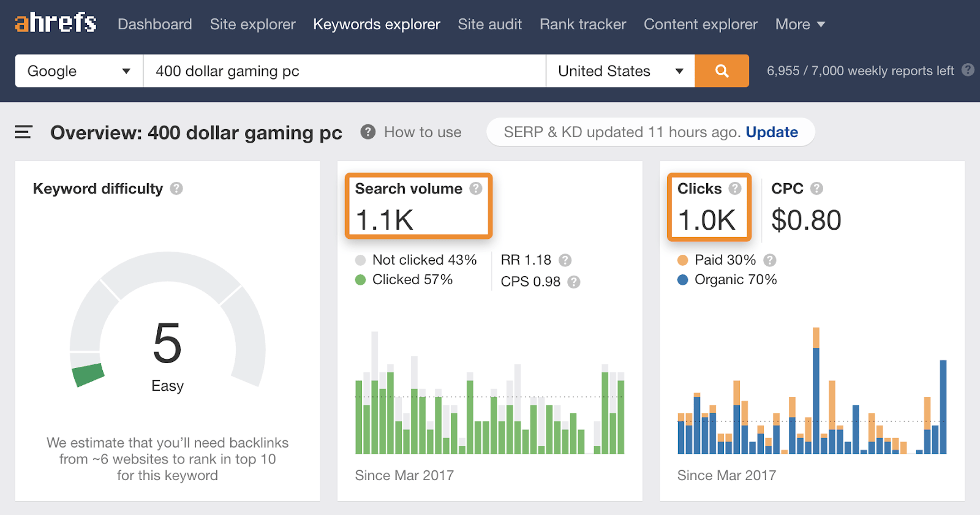Open Site explorer

click(x=253, y=24)
